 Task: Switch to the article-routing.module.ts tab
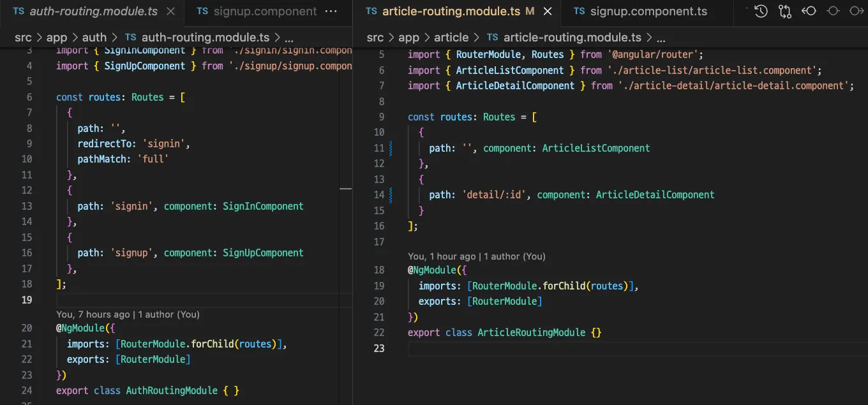tap(451, 11)
